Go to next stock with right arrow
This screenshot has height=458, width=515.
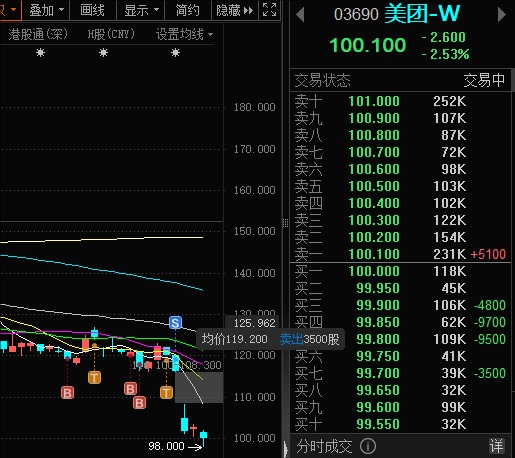point(501,15)
